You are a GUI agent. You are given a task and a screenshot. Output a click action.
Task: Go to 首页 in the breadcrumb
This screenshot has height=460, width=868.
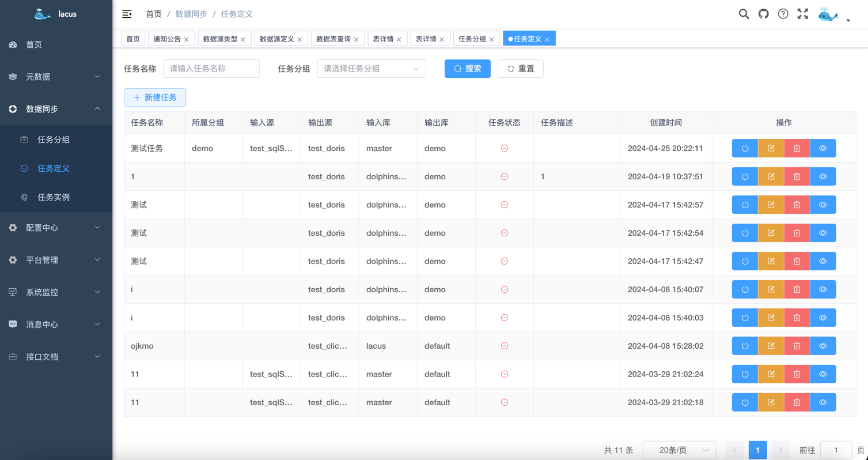(x=154, y=14)
